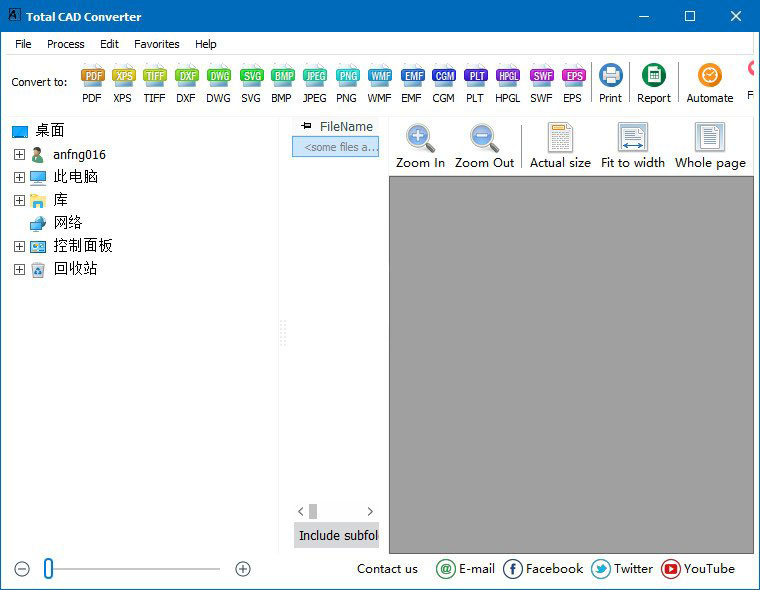Click the DXF convert icon
Screen dimensions: 760x590
click(187, 83)
